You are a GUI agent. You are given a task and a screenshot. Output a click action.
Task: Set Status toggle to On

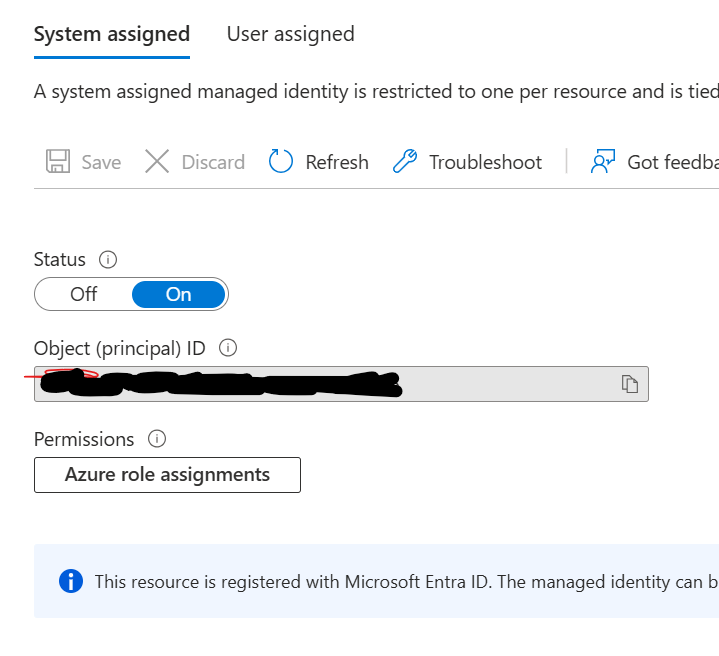178,294
